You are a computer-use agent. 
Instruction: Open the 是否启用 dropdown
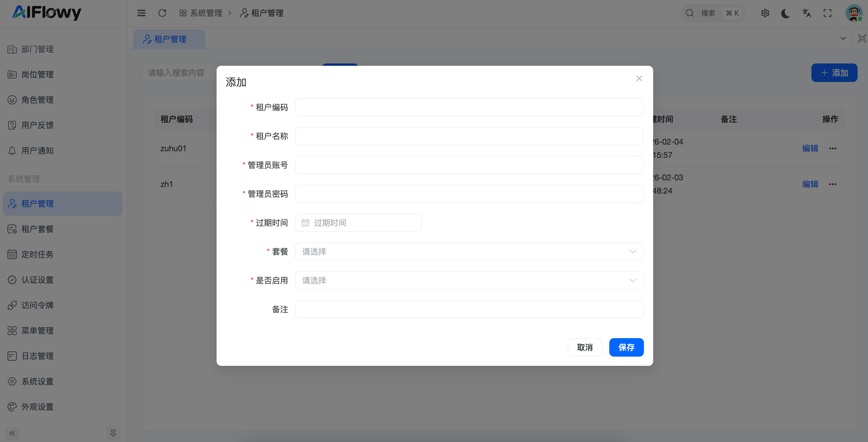tap(469, 280)
